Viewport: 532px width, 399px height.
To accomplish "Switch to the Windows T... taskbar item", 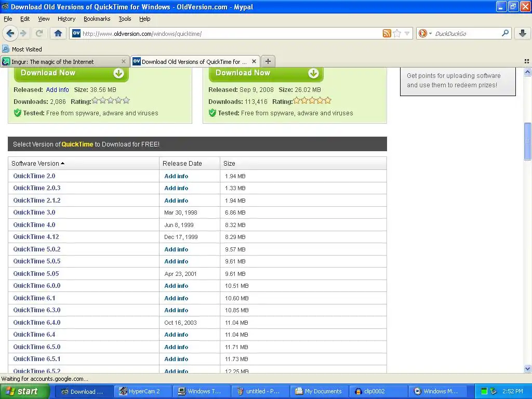I will [x=201, y=391].
